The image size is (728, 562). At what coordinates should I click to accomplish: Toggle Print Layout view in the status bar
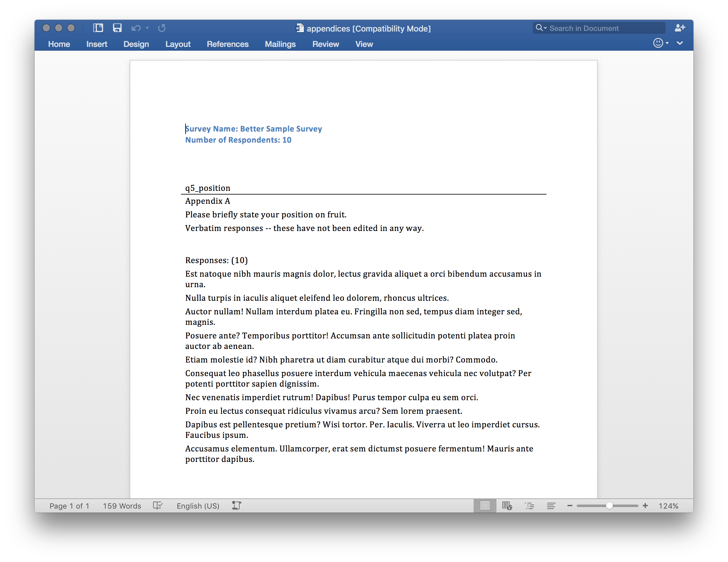[x=485, y=506]
